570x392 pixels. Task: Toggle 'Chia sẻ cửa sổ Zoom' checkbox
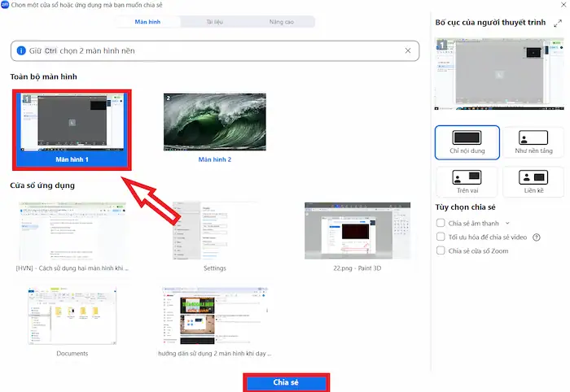pos(441,251)
